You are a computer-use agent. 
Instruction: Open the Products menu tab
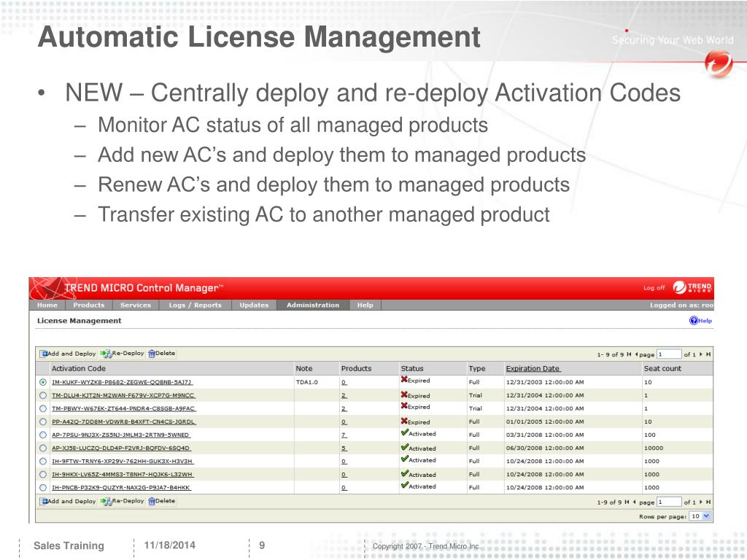point(88,306)
